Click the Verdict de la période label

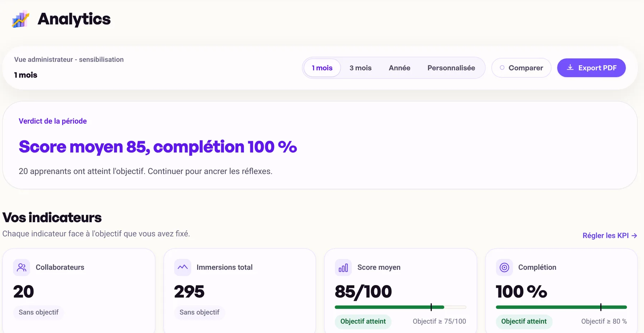click(x=53, y=121)
